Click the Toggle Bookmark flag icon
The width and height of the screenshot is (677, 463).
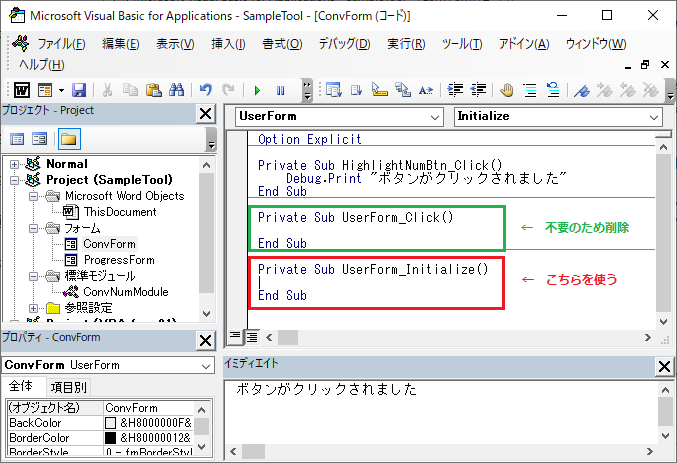point(582,90)
